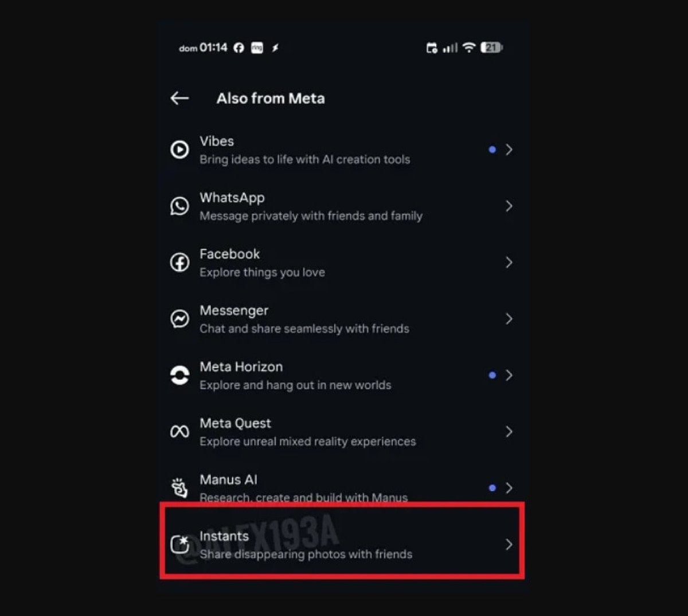Open Instants 'Share disappearing photos with friends'
The image size is (688, 616).
tap(306, 555)
